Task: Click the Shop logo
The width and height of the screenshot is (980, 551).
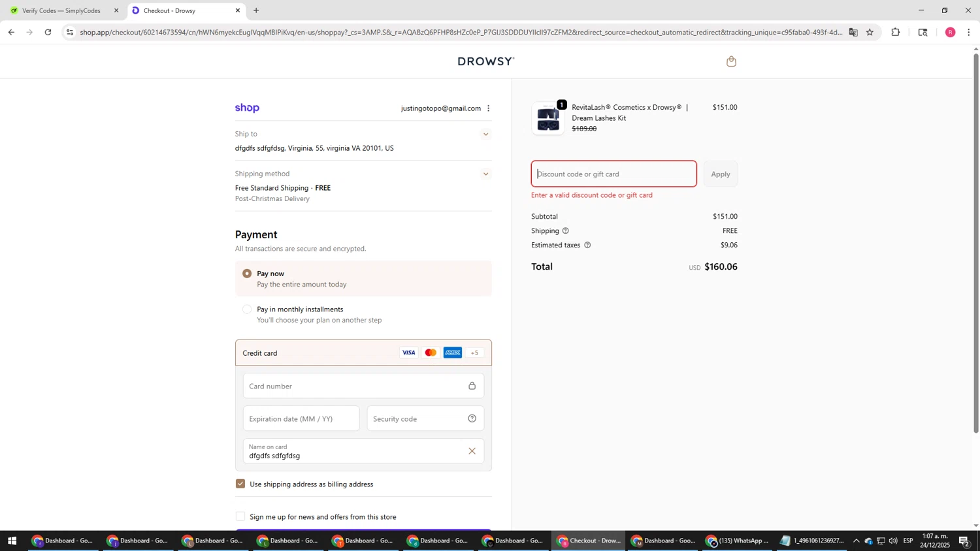Action: coord(247,108)
